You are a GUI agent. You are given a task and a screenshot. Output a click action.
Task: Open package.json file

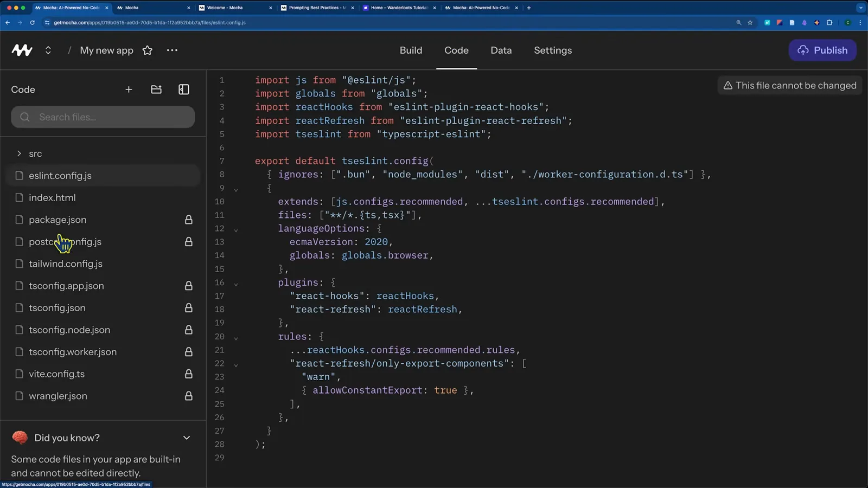pyautogui.click(x=103, y=220)
